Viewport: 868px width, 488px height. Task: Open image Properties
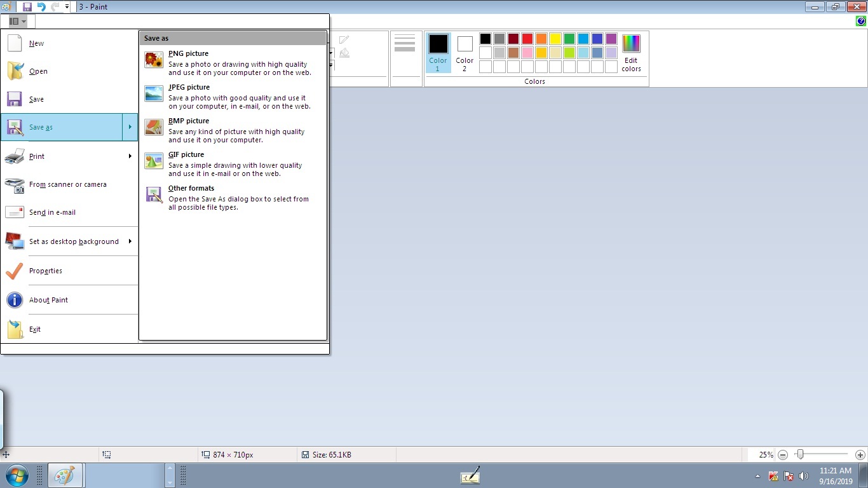[x=69, y=271]
